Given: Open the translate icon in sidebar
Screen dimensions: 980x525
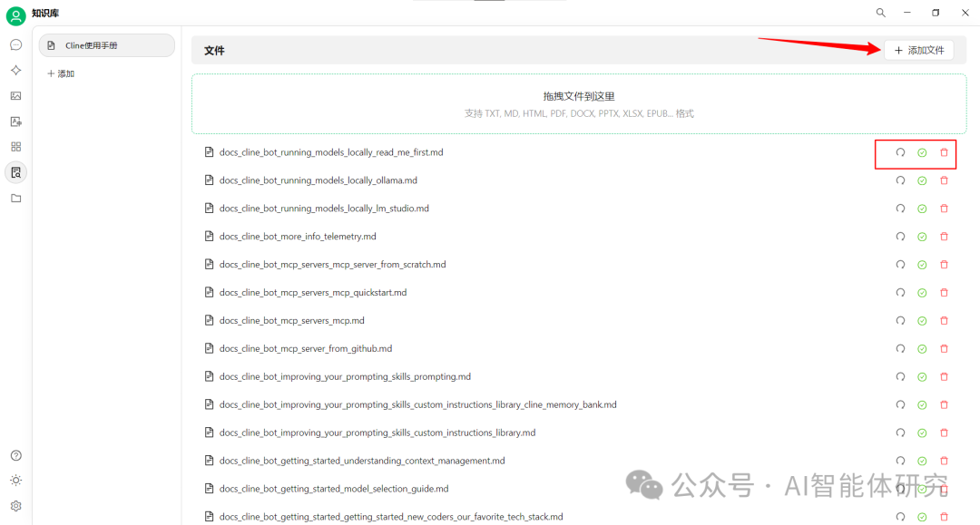Looking at the screenshot, I should (16, 122).
